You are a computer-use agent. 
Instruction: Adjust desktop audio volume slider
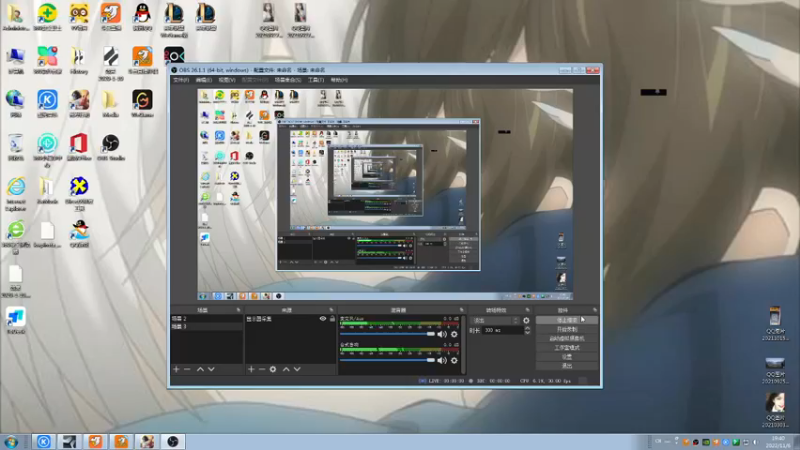click(387, 360)
